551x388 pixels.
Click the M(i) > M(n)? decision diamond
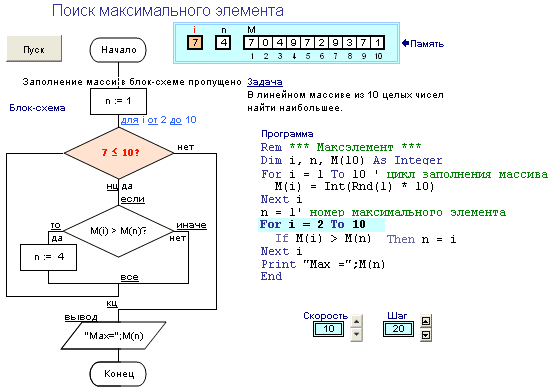[x=119, y=231]
